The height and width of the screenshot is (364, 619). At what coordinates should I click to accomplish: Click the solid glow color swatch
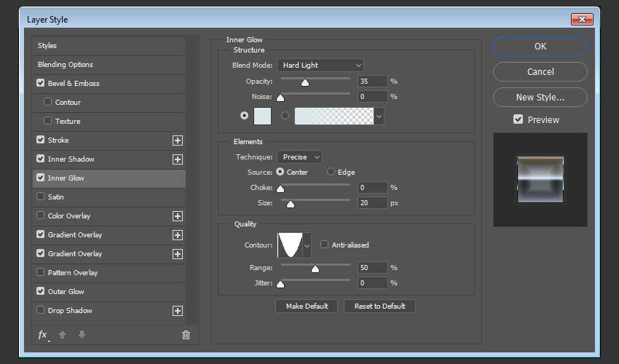262,115
